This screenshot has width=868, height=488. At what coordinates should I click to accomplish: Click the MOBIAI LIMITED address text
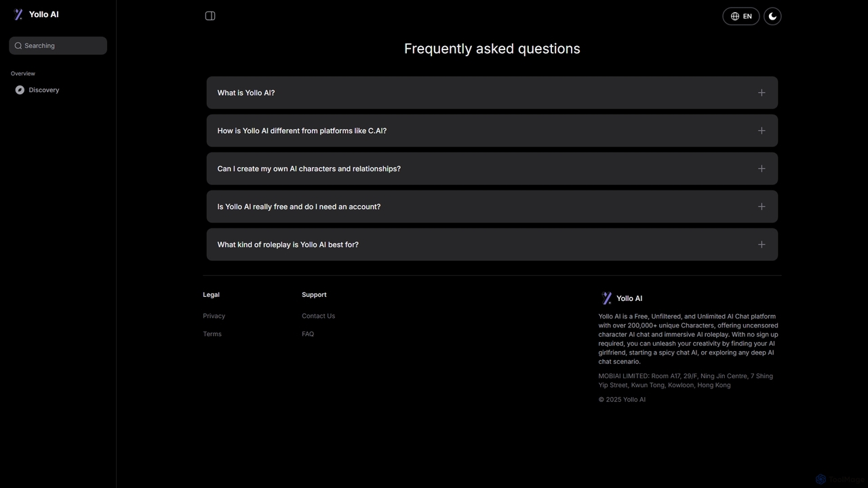(686, 381)
